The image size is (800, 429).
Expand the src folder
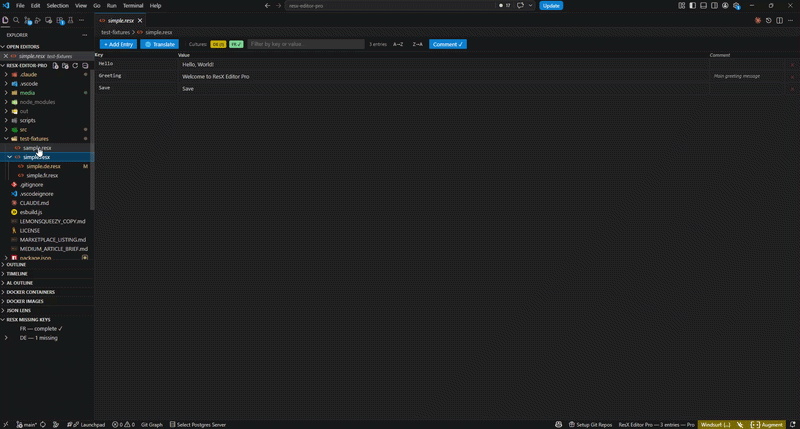pos(6,130)
